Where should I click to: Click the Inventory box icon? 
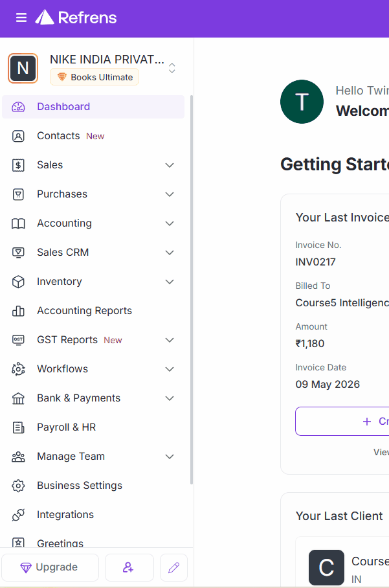pyautogui.click(x=18, y=282)
